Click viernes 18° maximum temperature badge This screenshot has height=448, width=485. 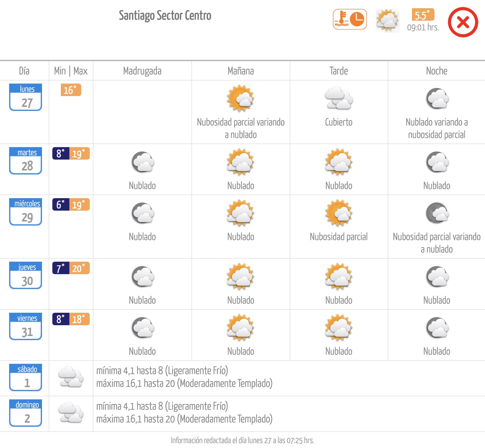pyautogui.click(x=79, y=319)
